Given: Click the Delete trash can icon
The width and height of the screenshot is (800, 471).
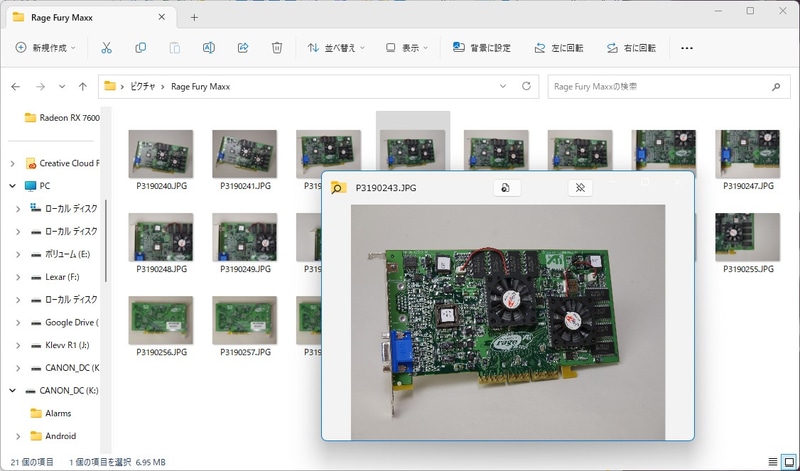Looking at the screenshot, I should pyautogui.click(x=277, y=48).
